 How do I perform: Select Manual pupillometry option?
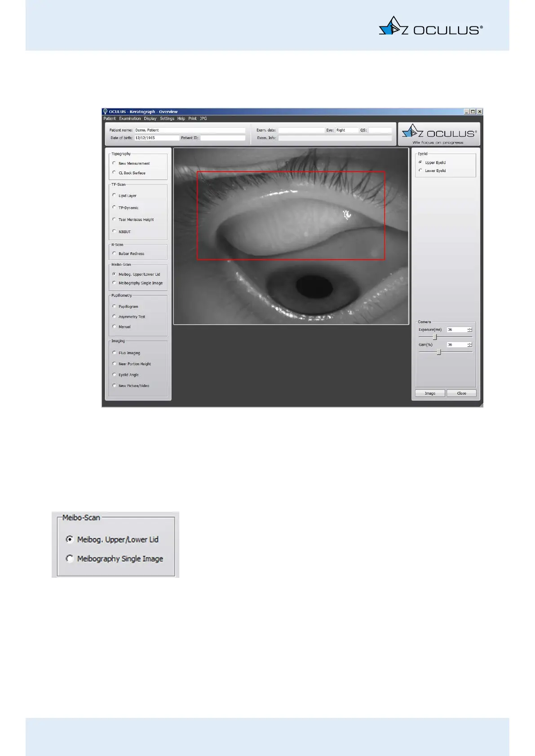coord(114,326)
